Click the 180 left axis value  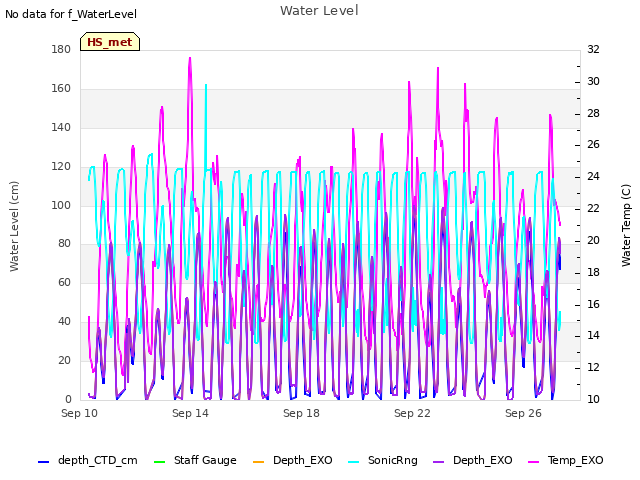pos(61,49)
